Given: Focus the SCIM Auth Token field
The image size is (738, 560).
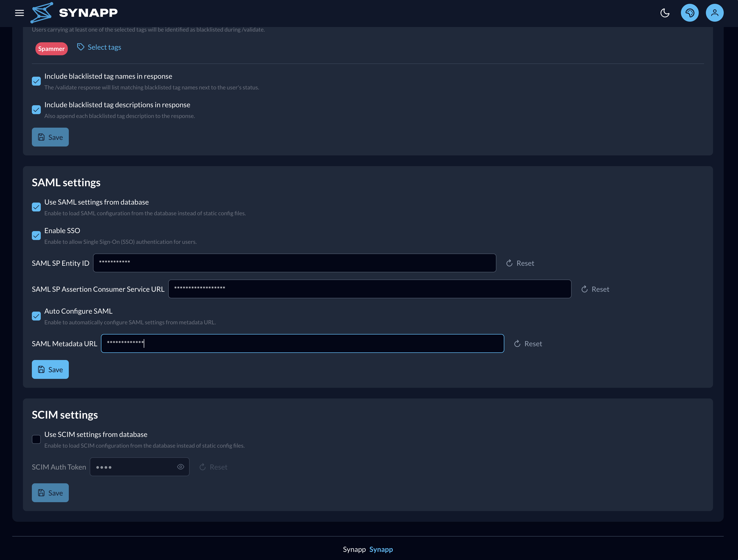Looking at the screenshot, I should (x=139, y=466).
